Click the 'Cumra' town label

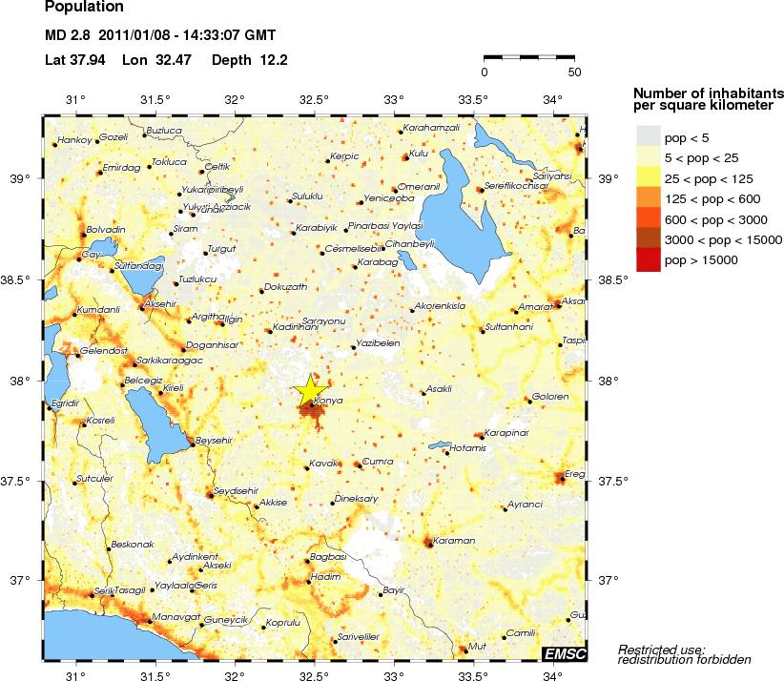(378, 462)
